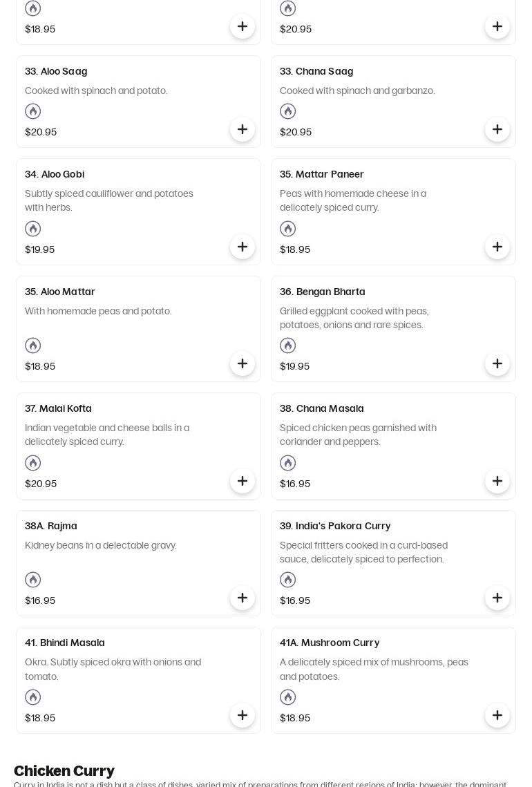Add Chana Saag to cart
532x787 pixels.
pos(497,129)
